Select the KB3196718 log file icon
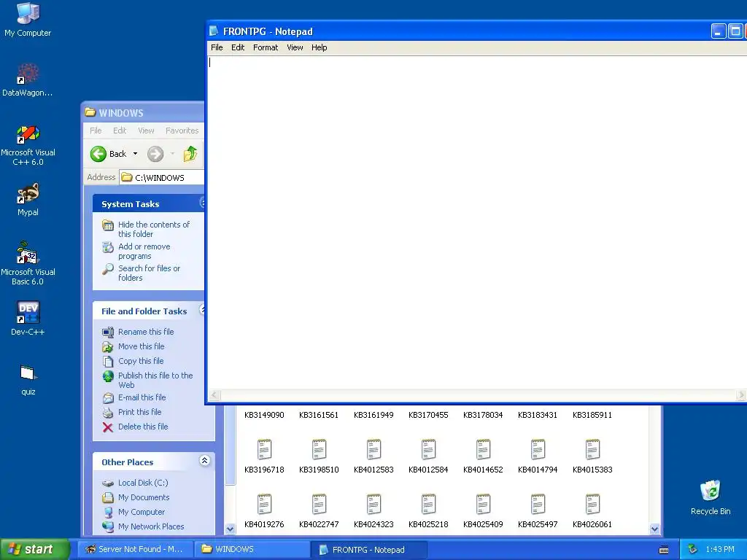747x560 pixels. tap(264, 450)
